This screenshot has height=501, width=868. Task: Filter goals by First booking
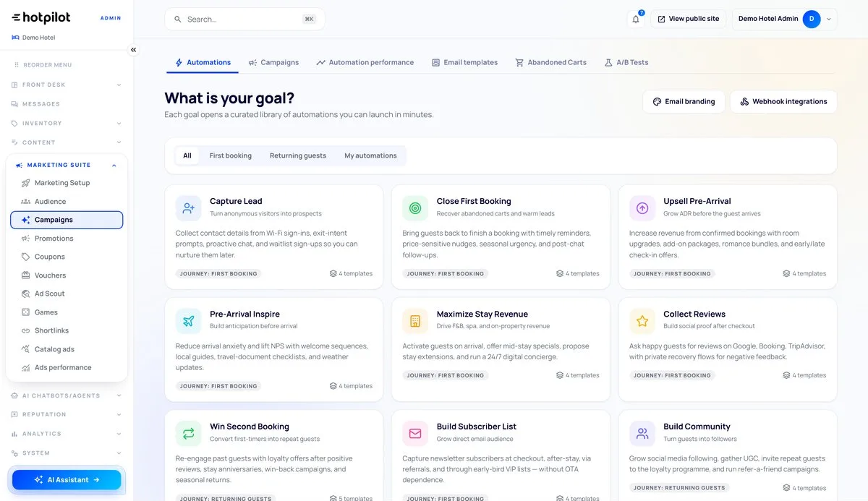coord(231,155)
